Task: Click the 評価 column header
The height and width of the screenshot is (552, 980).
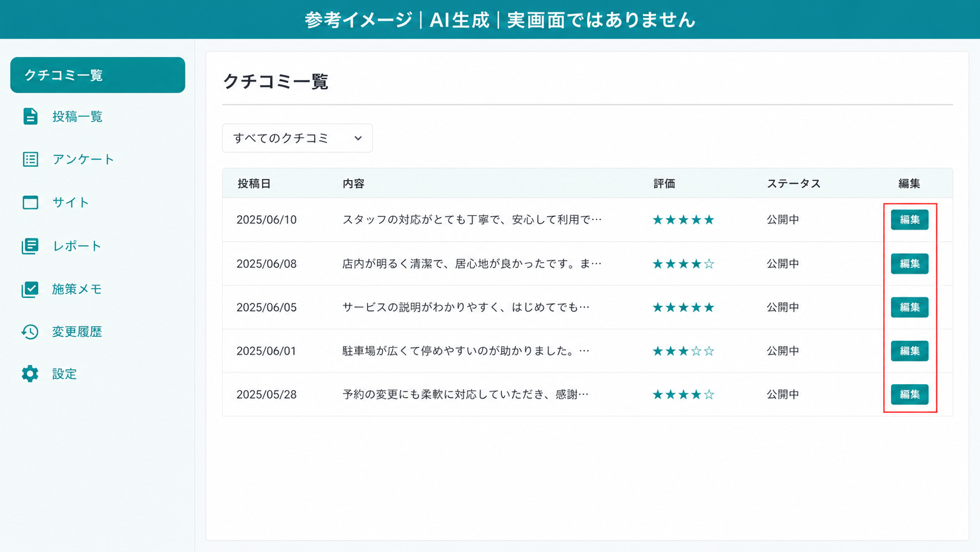Action: coord(664,184)
